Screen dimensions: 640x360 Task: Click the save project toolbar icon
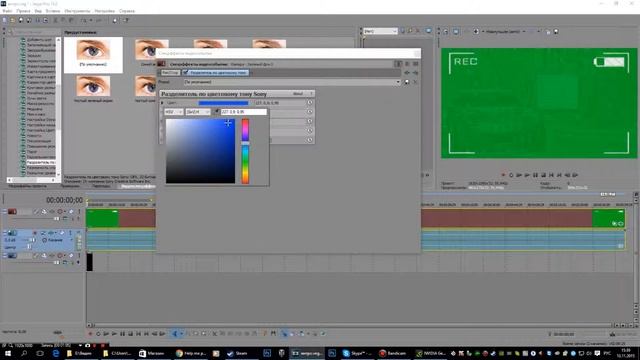(x=21, y=20)
